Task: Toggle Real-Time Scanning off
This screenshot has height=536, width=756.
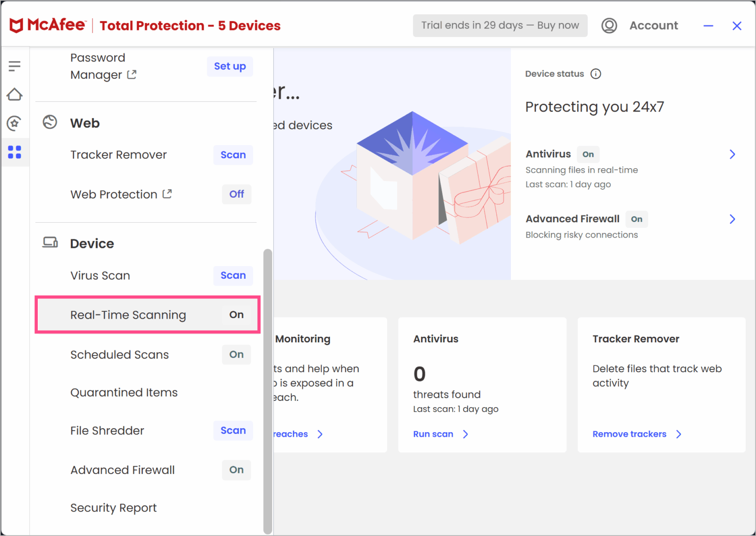Action: 236,315
